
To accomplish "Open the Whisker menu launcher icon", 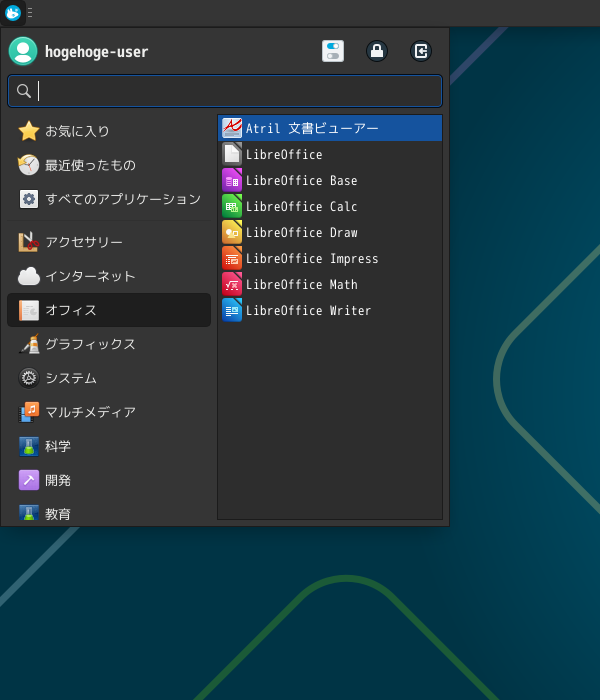I will (13, 13).
